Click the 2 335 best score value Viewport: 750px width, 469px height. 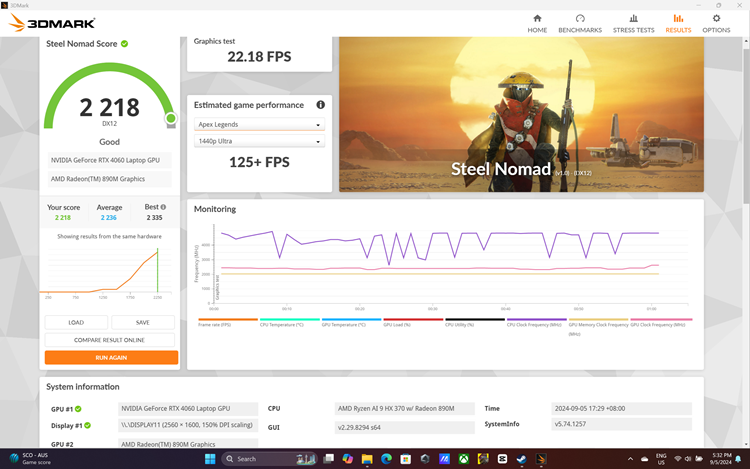[x=154, y=218]
